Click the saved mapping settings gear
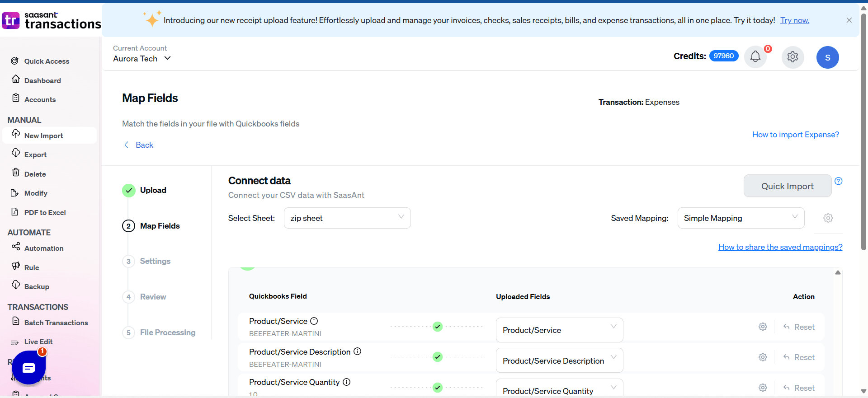The image size is (868, 398). coord(828,218)
